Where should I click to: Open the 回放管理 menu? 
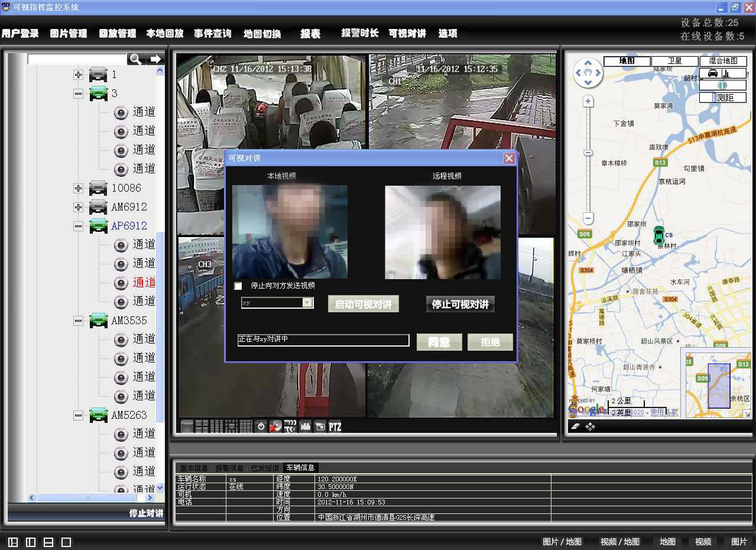pyautogui.click(x=118, y=33)
